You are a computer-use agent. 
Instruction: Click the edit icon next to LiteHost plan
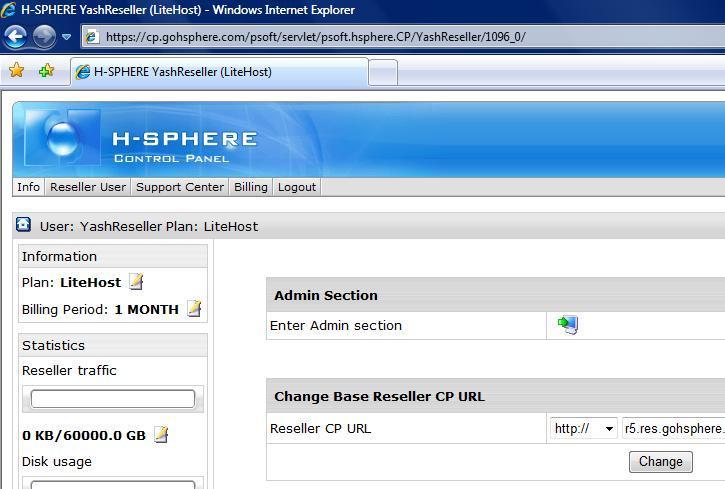136,282
